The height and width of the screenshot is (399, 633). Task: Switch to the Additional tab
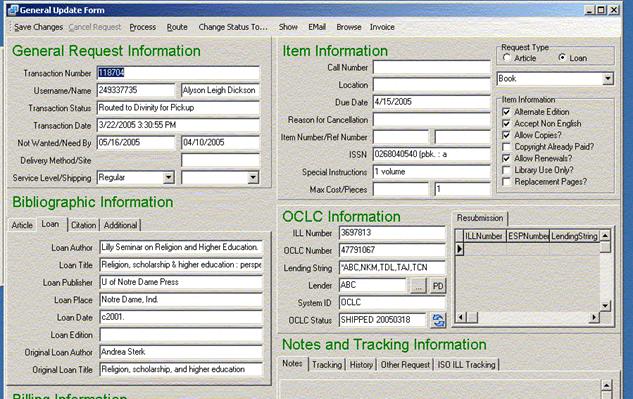click(120, 225)
